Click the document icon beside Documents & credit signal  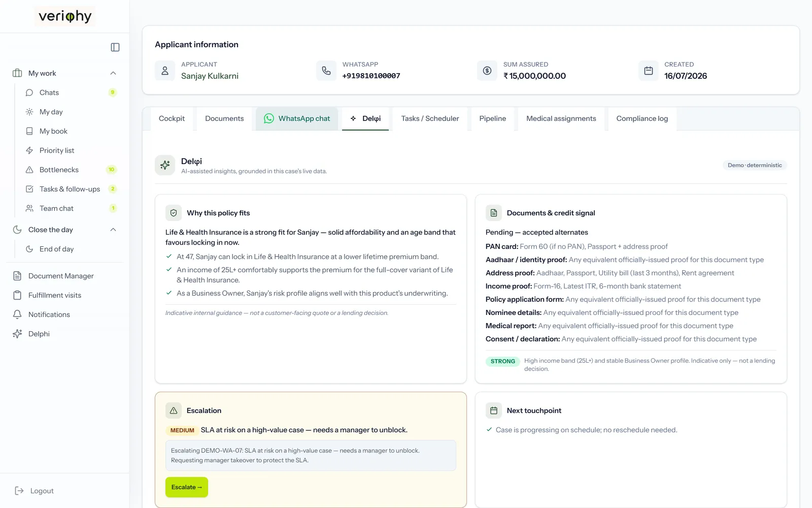tap(494, 213)
